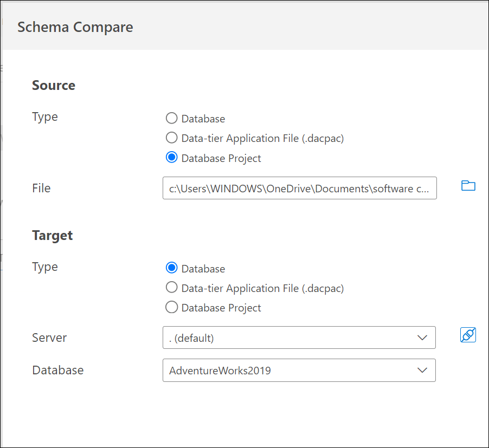Click the Schema Compare dialog title
Image resolution: width=489 pixels, height=448 pixels.
pos(75,27)
